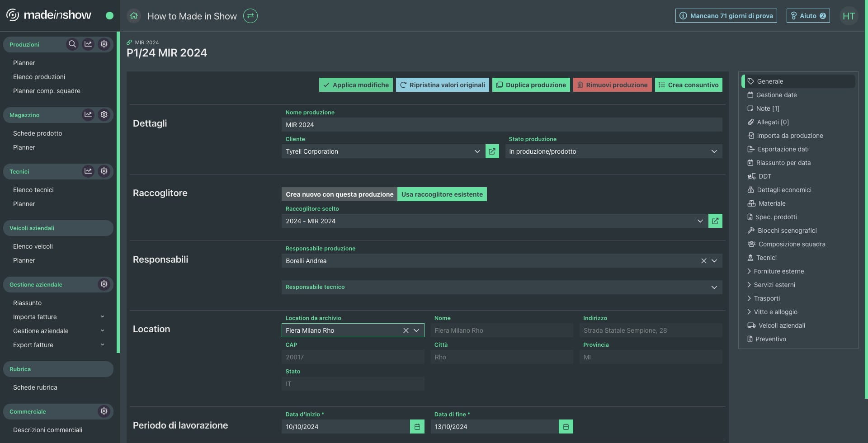
Task: Open Schede prodotto in the sidebar
Action: (38, 133)
